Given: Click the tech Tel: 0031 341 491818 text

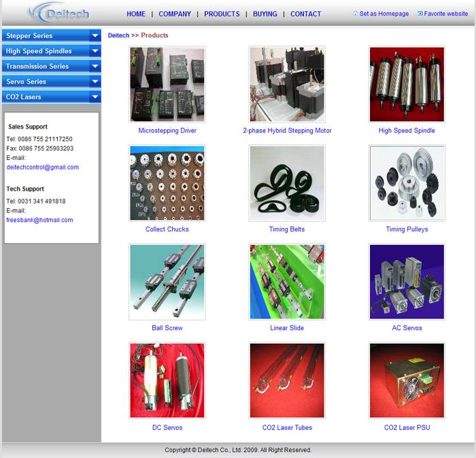Looking at the screenshot, I should (36, 201).
